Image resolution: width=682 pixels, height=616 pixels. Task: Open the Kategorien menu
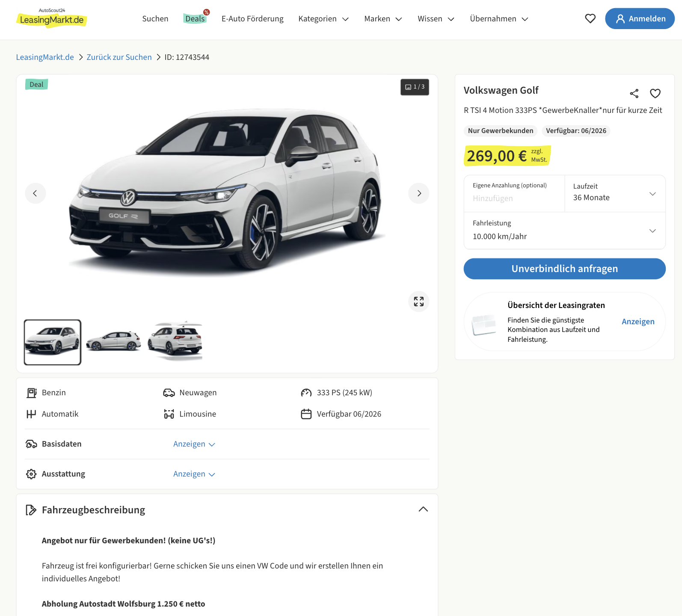tap(323, 19)
